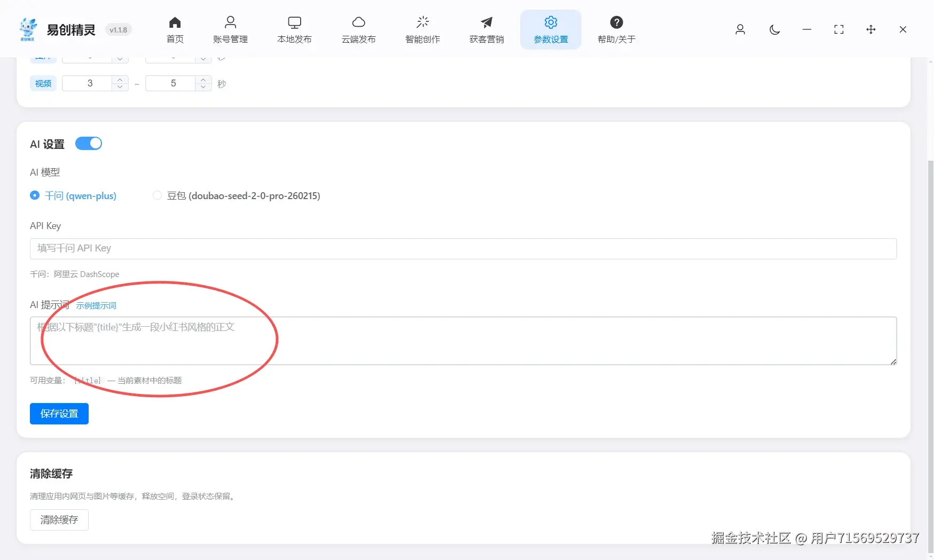Click the 易创精灵 app logo
Image resolution: width=934 pixels, height=560 pixels.
(28, 29)
